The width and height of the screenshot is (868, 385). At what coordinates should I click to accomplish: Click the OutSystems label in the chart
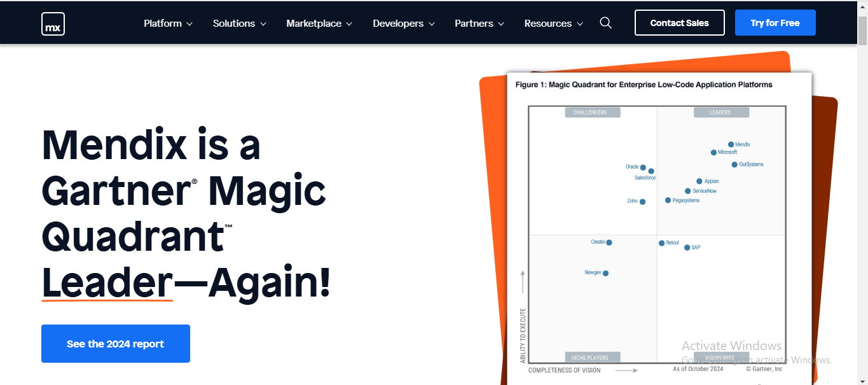click(751, 165)
